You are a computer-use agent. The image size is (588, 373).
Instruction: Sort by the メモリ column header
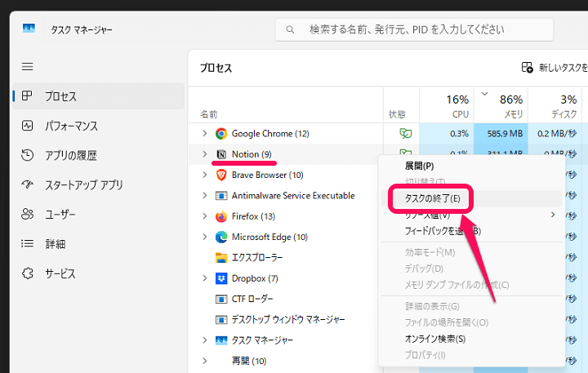(501, 105)
